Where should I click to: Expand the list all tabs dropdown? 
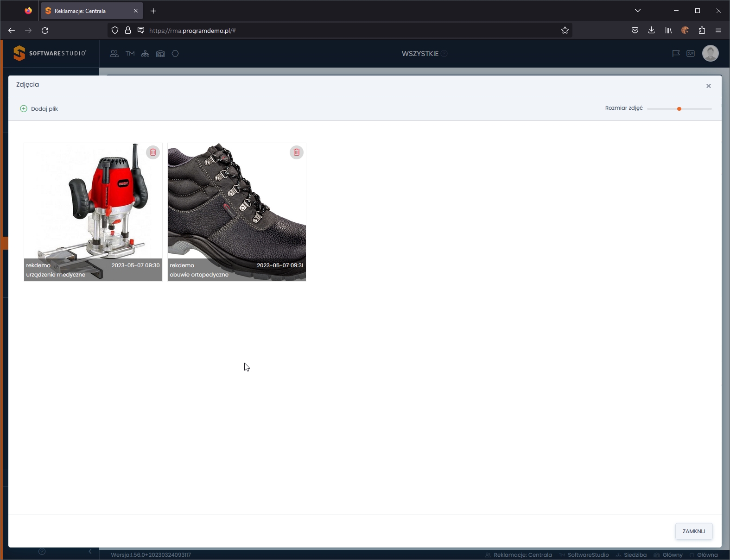(x=637, y=11)
